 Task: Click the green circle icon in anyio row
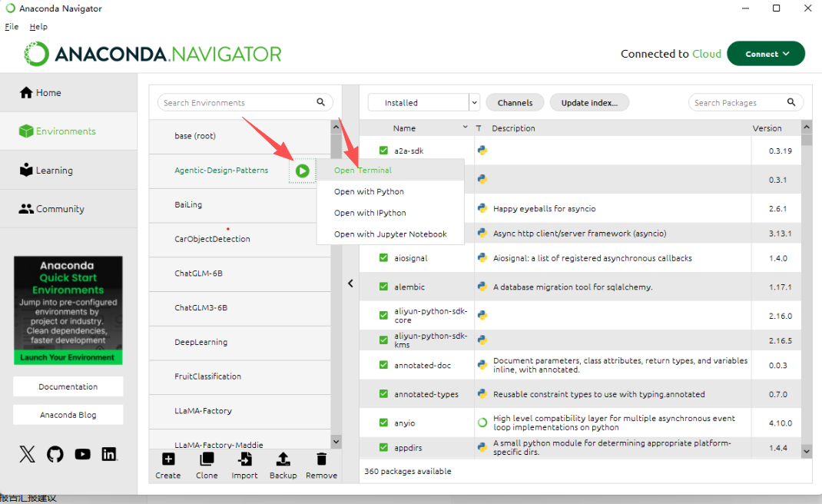click(x=482, y=423)
